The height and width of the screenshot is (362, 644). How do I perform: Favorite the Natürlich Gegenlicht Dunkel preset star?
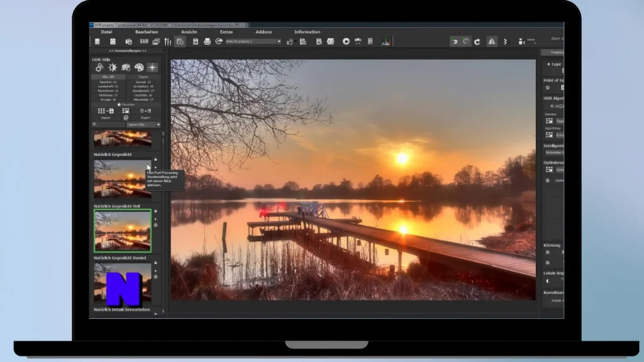(x=156, y=263)
